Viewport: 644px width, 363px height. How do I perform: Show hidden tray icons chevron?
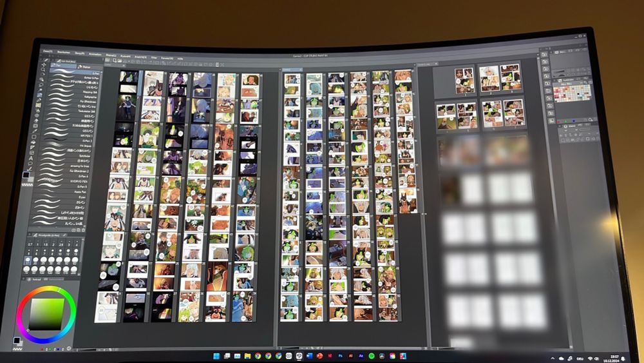[553, 358]
